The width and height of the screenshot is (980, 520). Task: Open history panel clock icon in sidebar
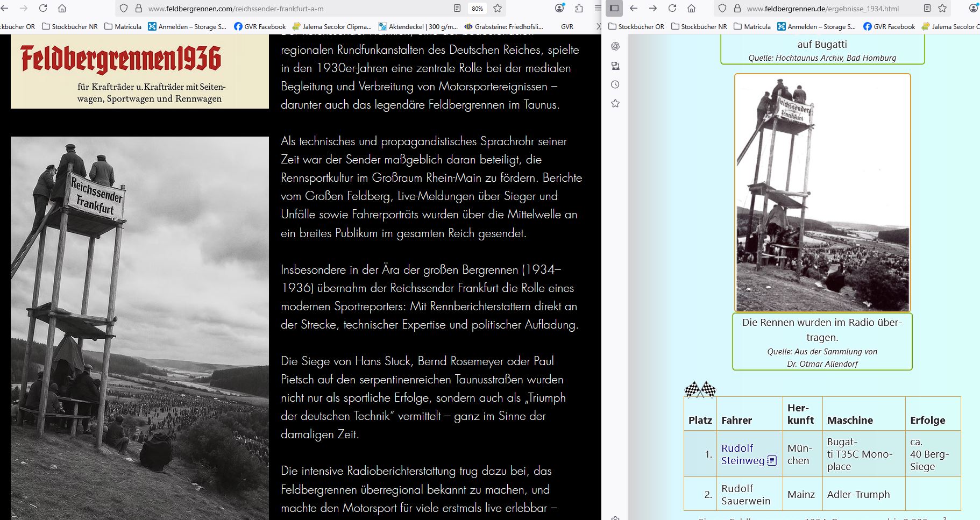point(615,84)
